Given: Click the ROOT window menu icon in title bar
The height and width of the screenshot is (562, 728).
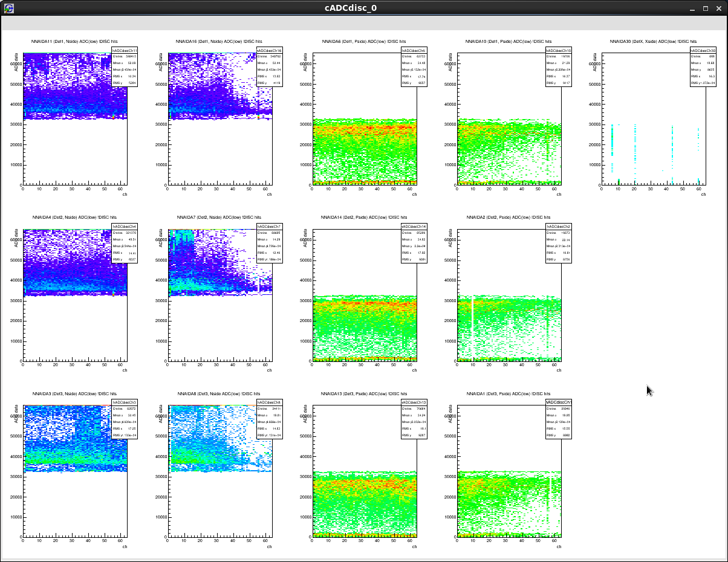Looking at the screenshot, I should click(9, 8).
